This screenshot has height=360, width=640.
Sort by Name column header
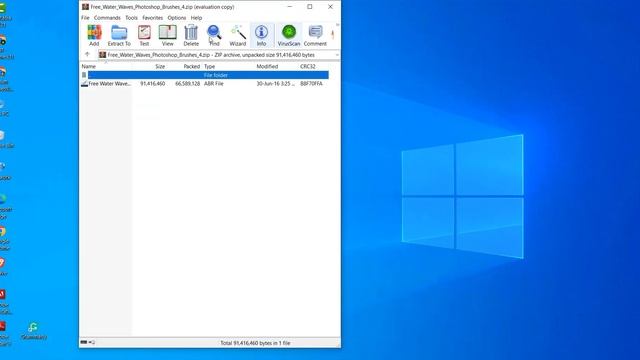pos(89,66)
